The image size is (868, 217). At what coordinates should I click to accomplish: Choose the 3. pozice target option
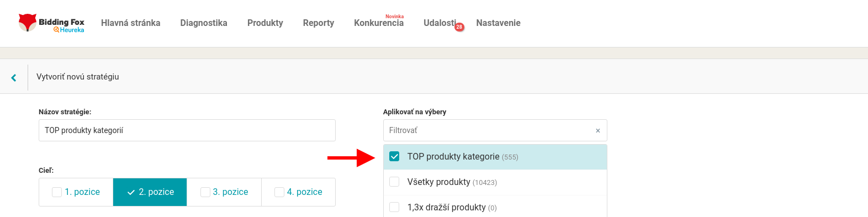click(224, 192)
